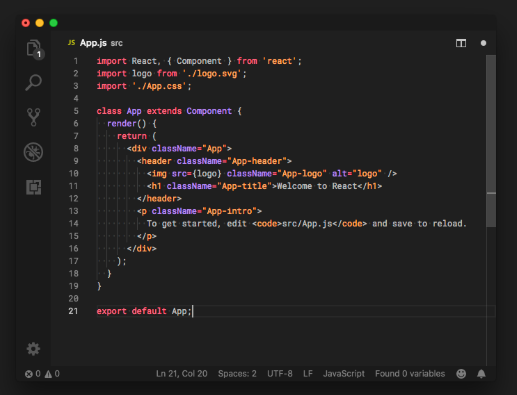This screenshot has width=517, height=395.
Task: Click the closing </div> tag on line 16
Action: (142, 249)
